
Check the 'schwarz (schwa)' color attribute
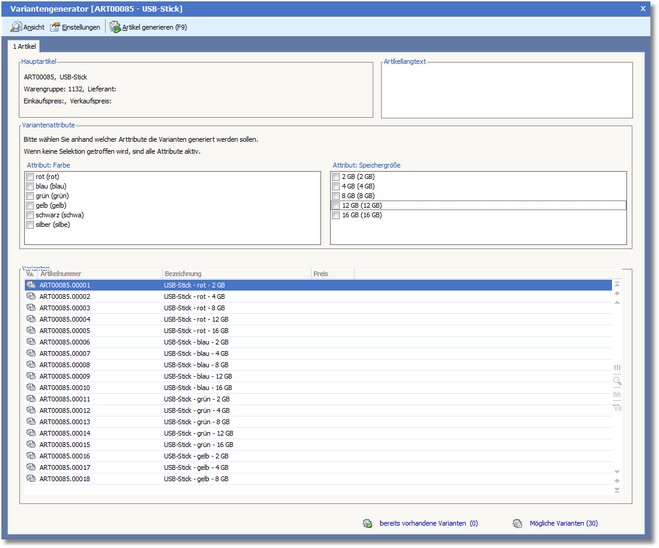(30, 215)
